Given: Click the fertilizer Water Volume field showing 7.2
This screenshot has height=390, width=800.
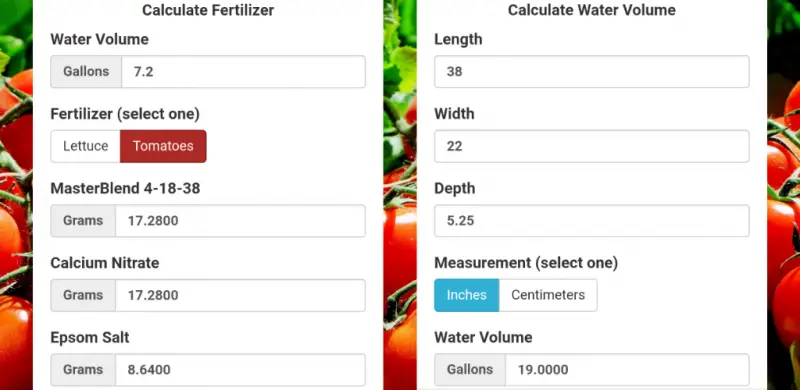Looking at the screenshot, I should click(243, 71).
